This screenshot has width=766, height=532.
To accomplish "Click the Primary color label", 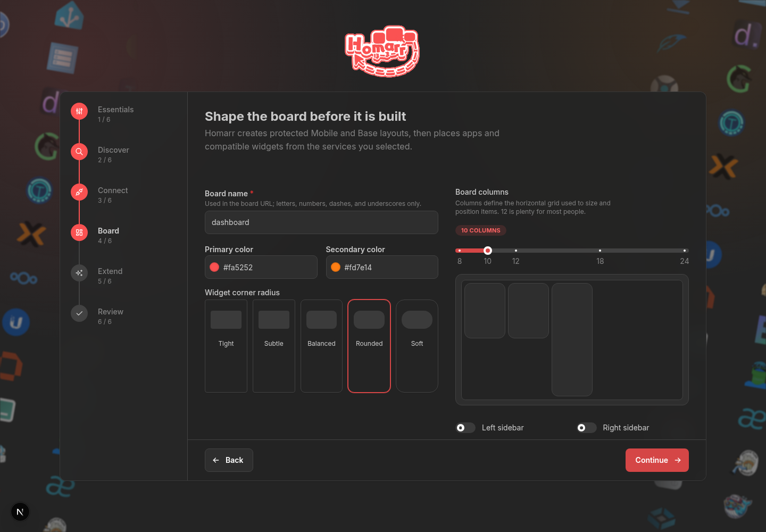I will pyautogui.click(x=229, y=250).
